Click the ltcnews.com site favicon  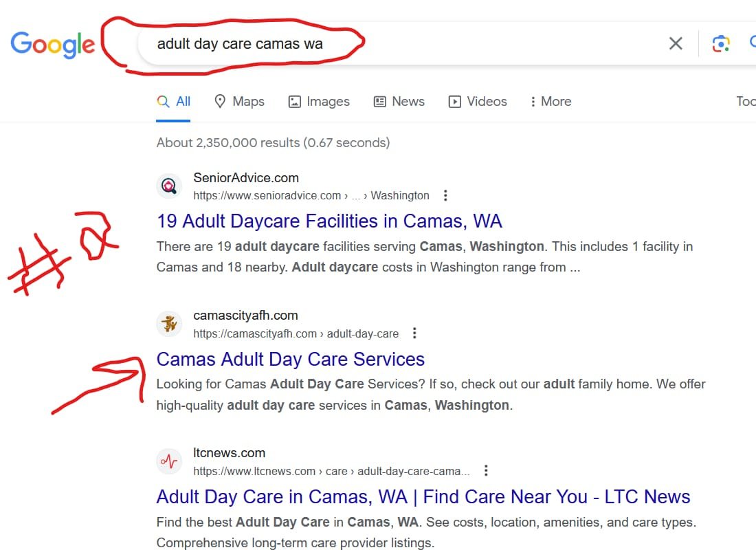pos(169,461)
